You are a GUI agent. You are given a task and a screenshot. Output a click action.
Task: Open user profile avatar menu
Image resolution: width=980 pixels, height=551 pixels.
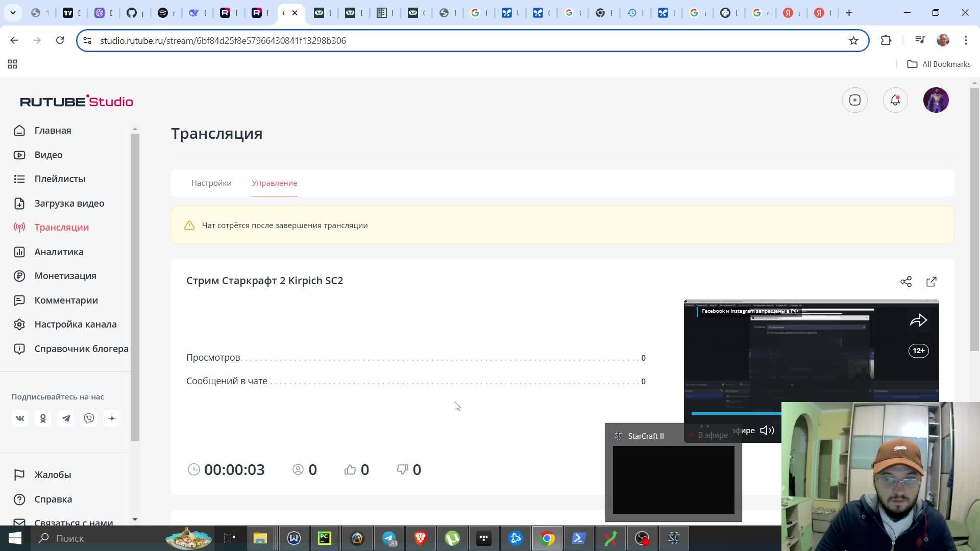click(x=936, y=101)
